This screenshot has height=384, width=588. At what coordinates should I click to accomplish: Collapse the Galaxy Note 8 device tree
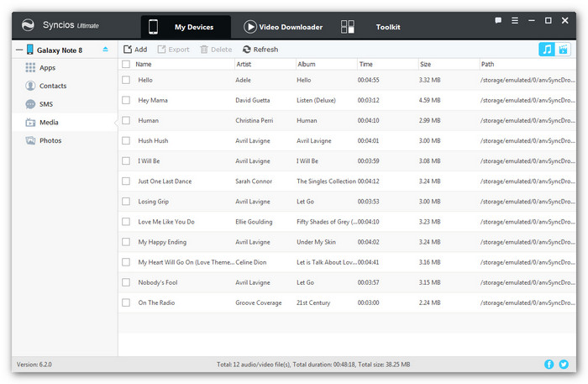[x=19, y=50]
